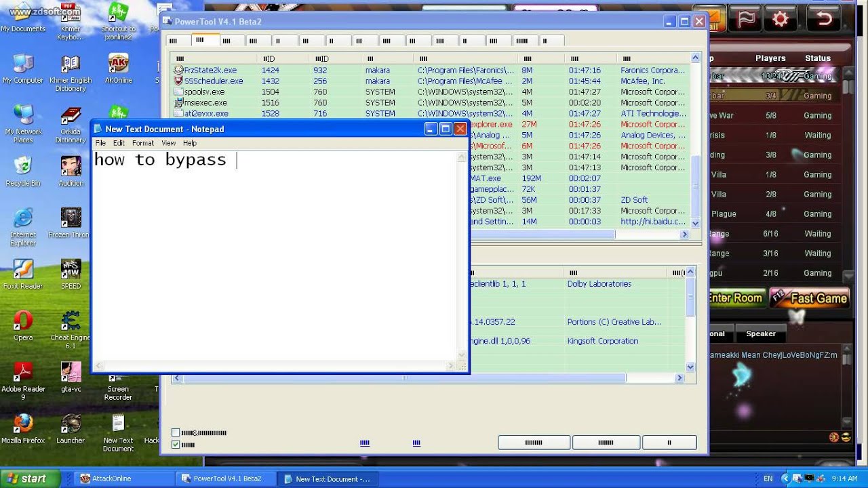Open the Edit menu in Notepad

click(x=119, y=143)
